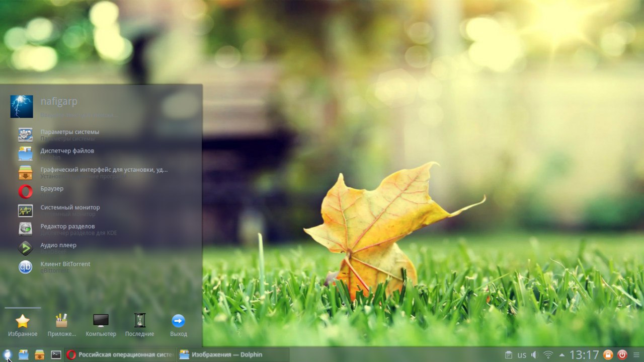Open the Computer tab in launcher
This screenshot has width=644, height=362.
pos(101,325)
